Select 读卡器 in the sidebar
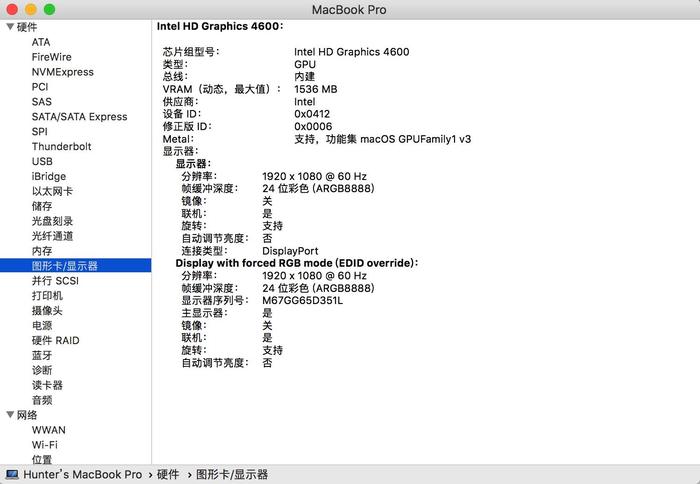This screenshot has width=700, height=484. tap(47, 385)
